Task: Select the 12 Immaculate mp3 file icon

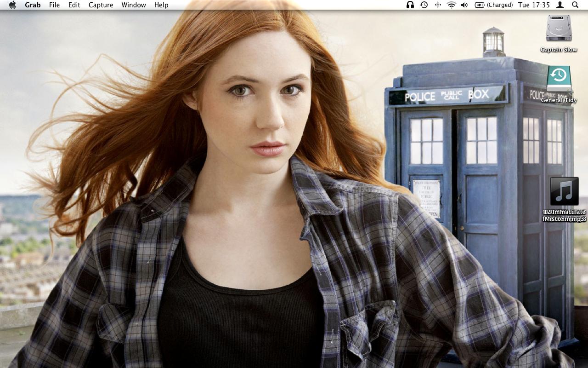Action: click(x=564, y=191)
